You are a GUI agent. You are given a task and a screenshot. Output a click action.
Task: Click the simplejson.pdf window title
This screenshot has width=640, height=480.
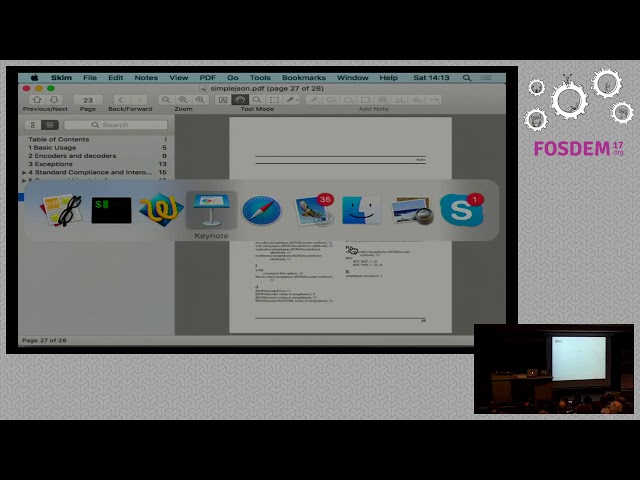tap(267, 88)
